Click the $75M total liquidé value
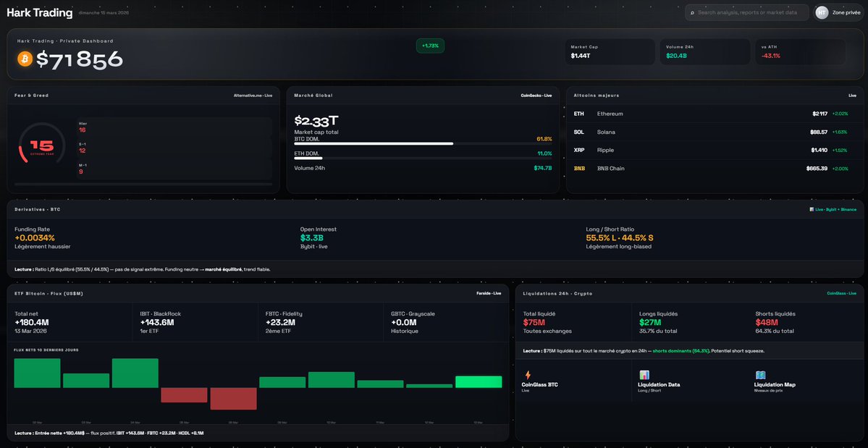This screenshot has width=868, height=448. pos(534,323)
